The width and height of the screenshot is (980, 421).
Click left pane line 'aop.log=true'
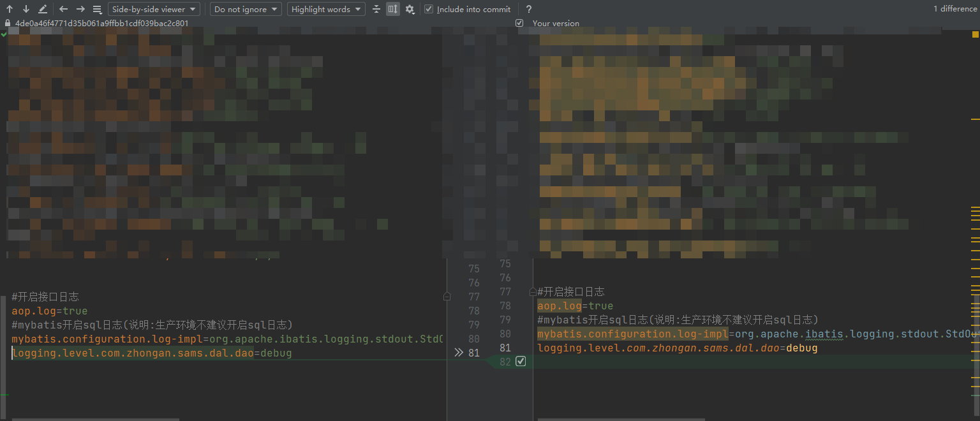[50, 311]
